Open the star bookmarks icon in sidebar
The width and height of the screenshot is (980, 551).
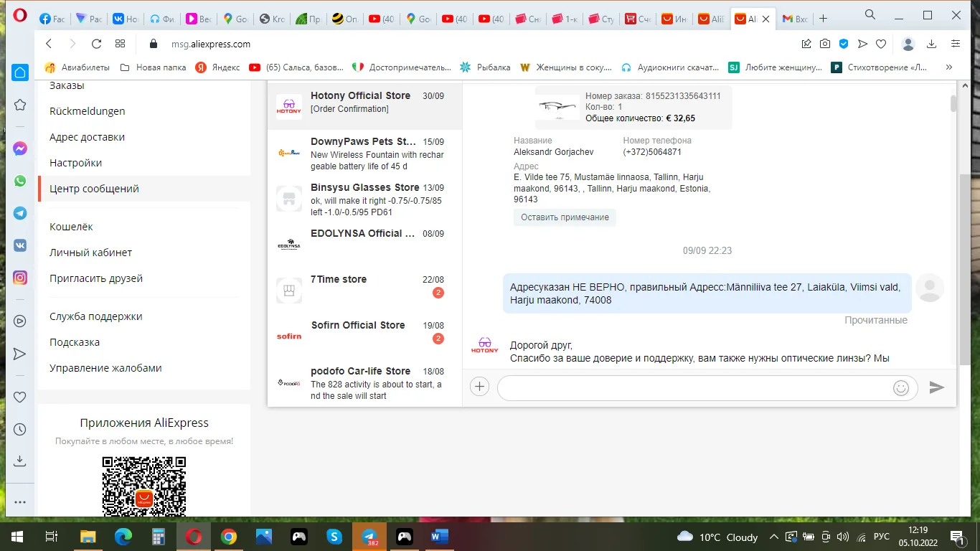pos(20,105)
